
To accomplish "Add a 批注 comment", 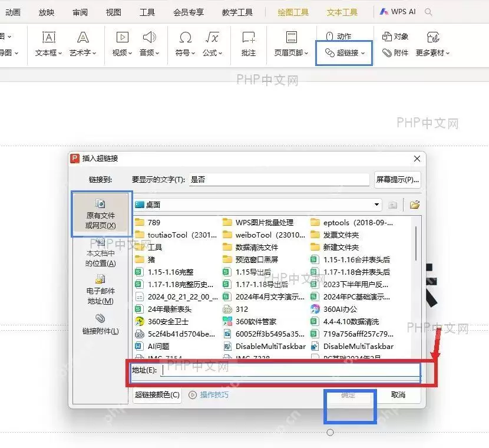I will tap(249, 44).
